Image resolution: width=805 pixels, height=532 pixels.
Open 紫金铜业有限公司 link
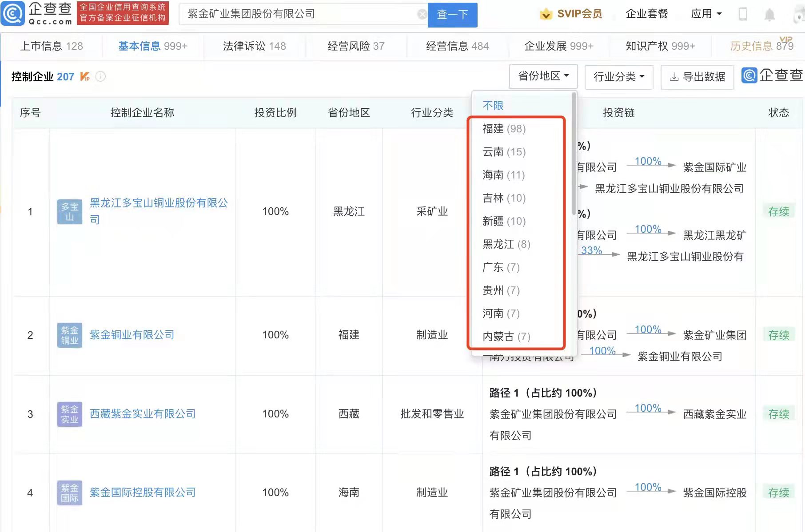point(132,335)
